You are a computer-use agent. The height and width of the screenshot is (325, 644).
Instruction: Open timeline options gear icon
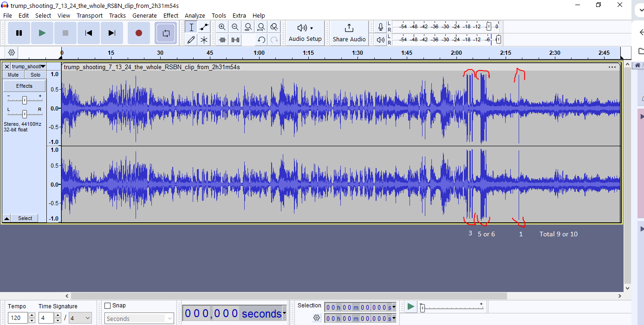(12, 52)
